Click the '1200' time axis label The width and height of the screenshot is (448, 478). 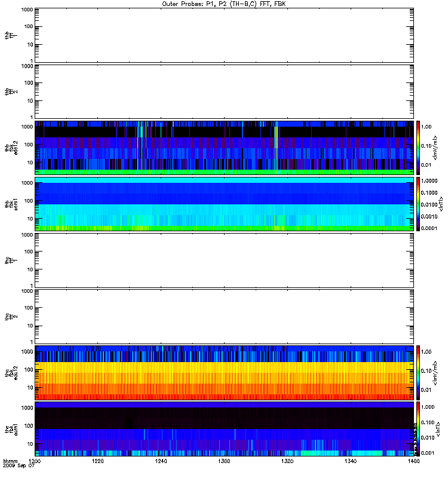pyautogui.click(x=35, y=461)
